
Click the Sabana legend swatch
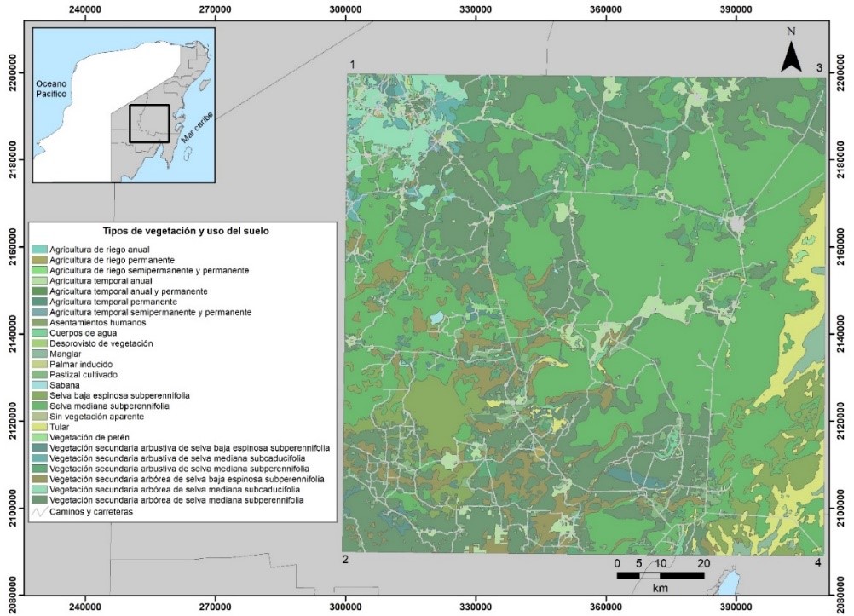point(40,385)
